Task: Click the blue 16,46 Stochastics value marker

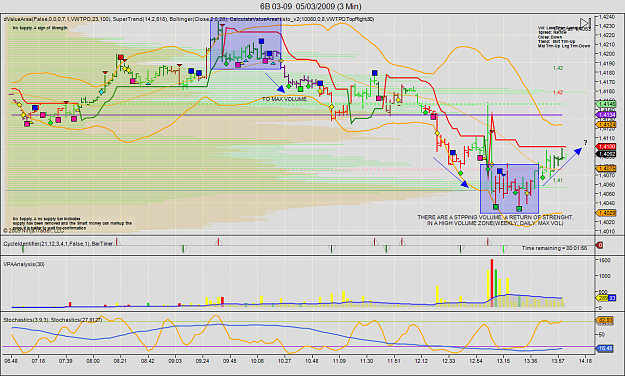Action: click(x=605, y=348)
